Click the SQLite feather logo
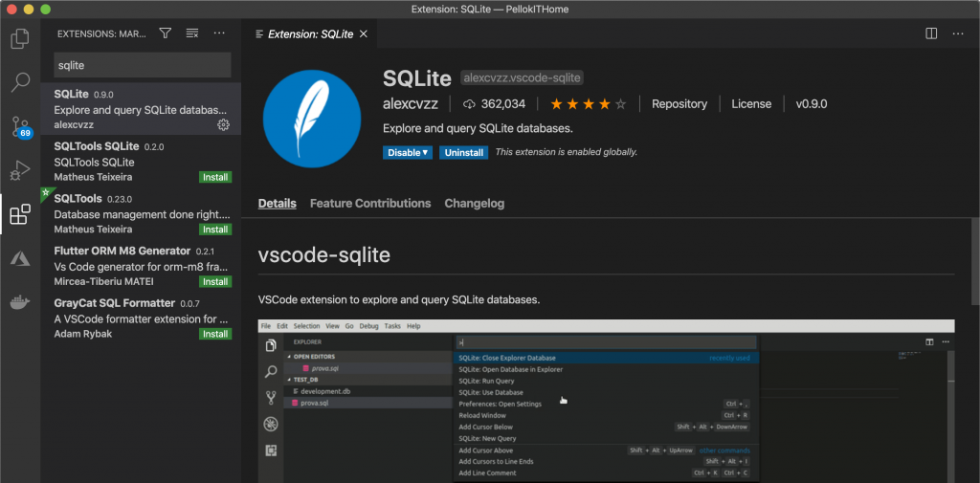The height and width of the screenshot is (483, 980). point(312,119)
